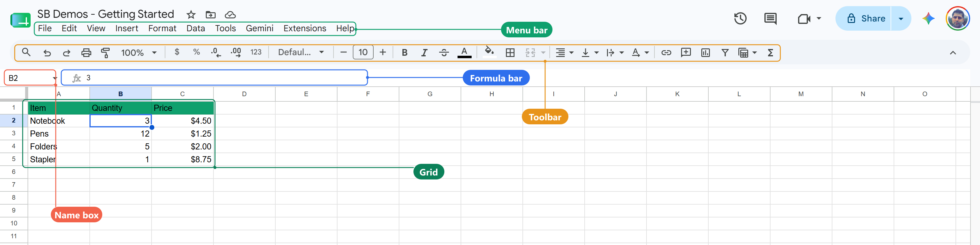Open the Tools menu

(225, 28)
